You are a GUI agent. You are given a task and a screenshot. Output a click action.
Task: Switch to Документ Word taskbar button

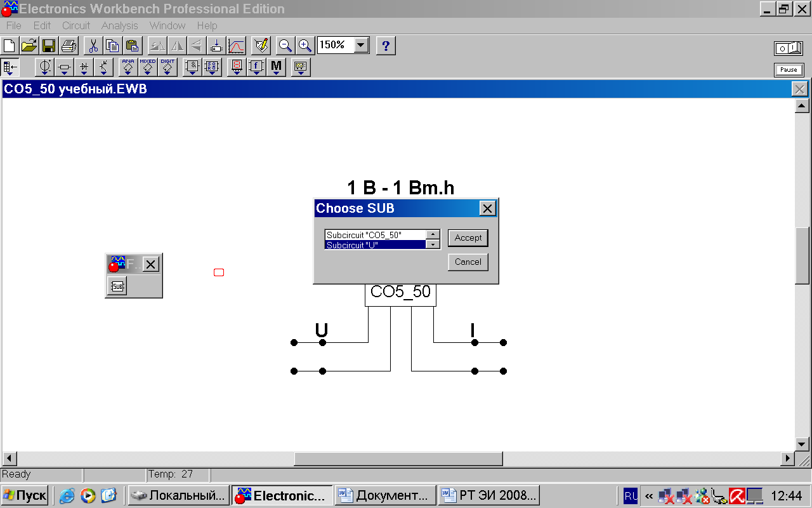[386, 495]
